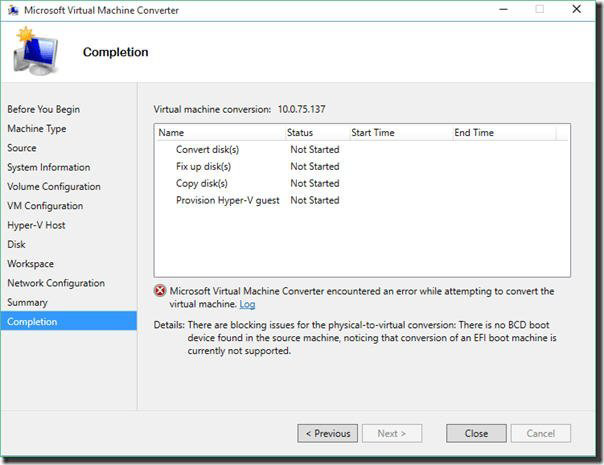Click Not Started status of Provision Hyper-V guest

(x=315, y=200)
